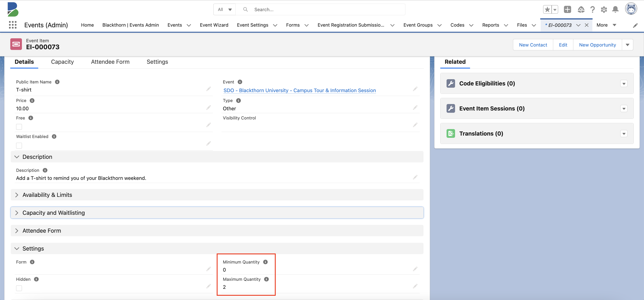Image resolution: width=644 pixels, height=300 pixels.
Task: Click the pencil icon next to Price
Action: 208,108
